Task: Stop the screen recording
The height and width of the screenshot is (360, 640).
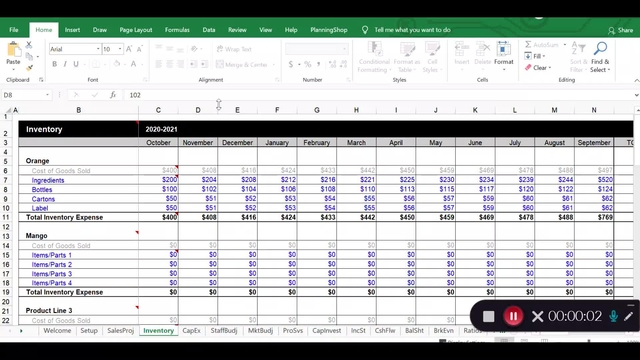Action: coord(489,316)
